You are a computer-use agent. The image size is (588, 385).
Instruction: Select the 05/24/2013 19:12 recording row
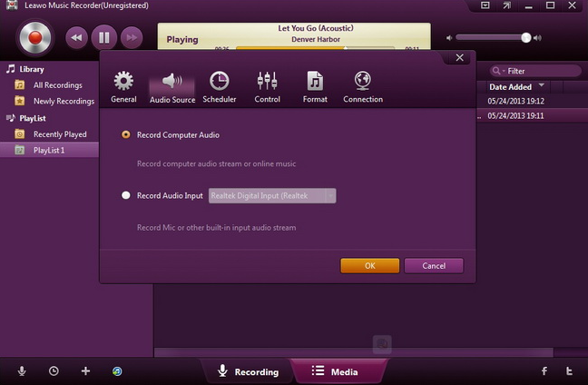pos(533,101)
